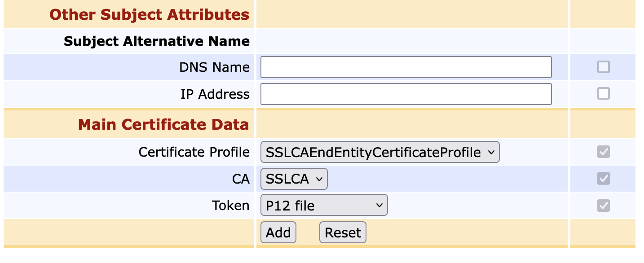
Task: Click the Subject Alternative Name label
Action: (x=156, y=41)
